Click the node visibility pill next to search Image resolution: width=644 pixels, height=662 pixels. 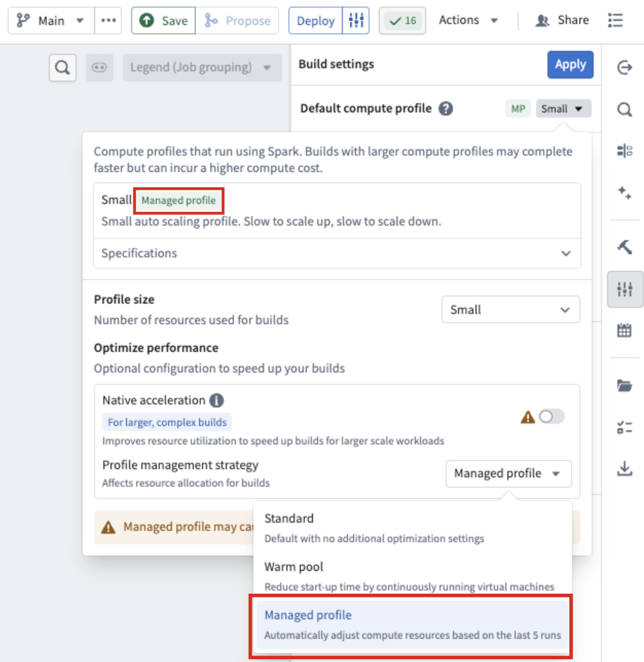(99, 67)
